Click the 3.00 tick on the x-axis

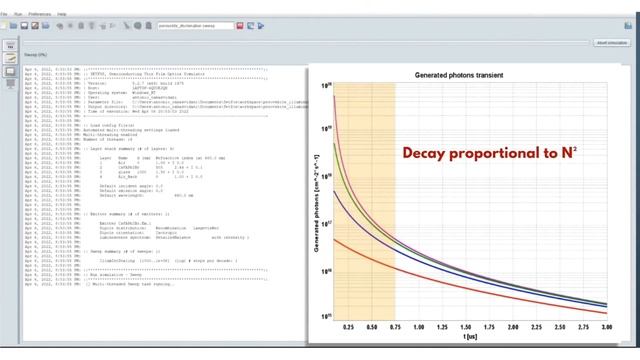607,327
